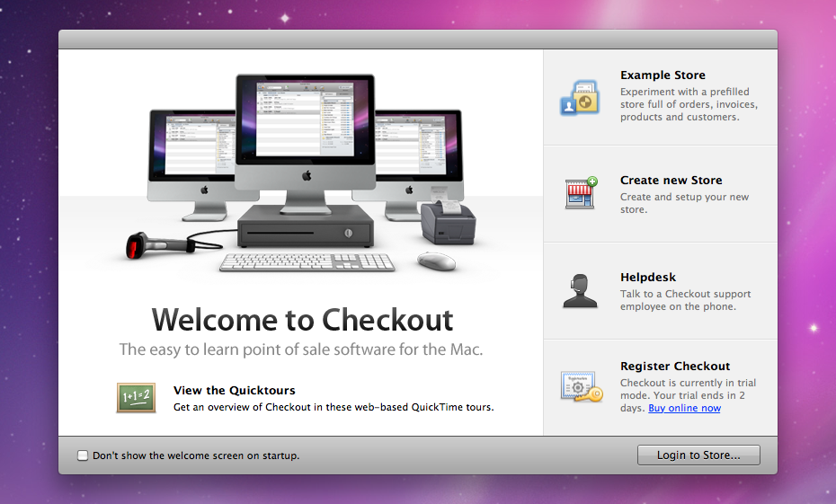Select the Register Checkout heading
836x504 pixels.
tap(675, 366)
